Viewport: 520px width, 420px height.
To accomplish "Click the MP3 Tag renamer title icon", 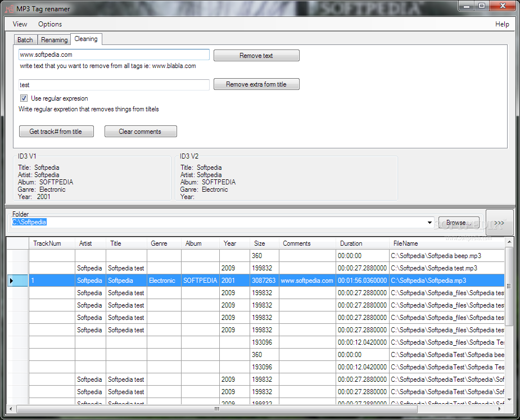I will click(x=10, y=9).
